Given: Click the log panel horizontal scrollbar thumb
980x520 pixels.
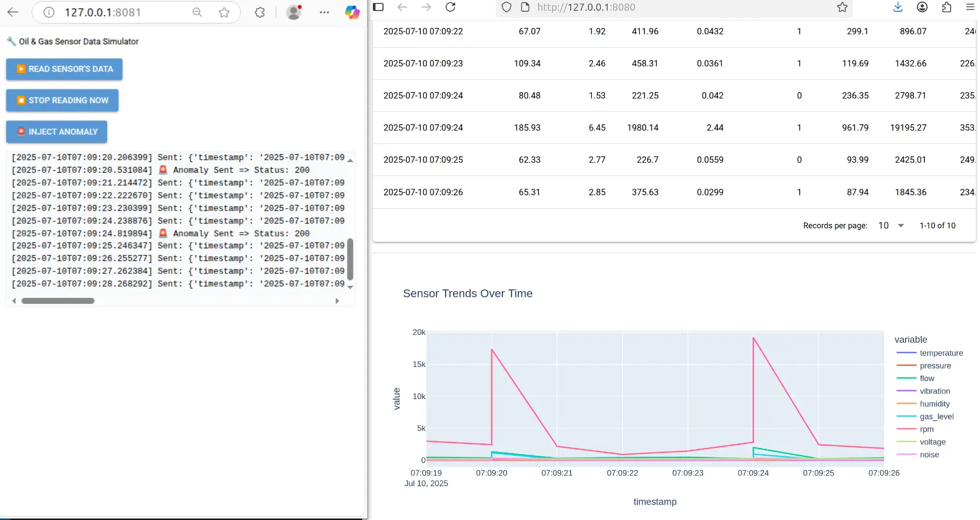Looking at the screenshot, I should [x=58, y=301].
